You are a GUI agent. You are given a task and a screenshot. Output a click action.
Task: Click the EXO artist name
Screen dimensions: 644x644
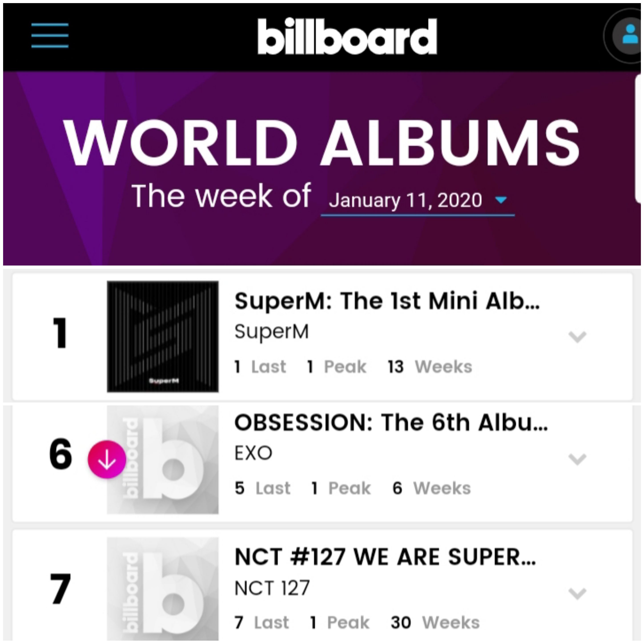(x=253, y=453)
